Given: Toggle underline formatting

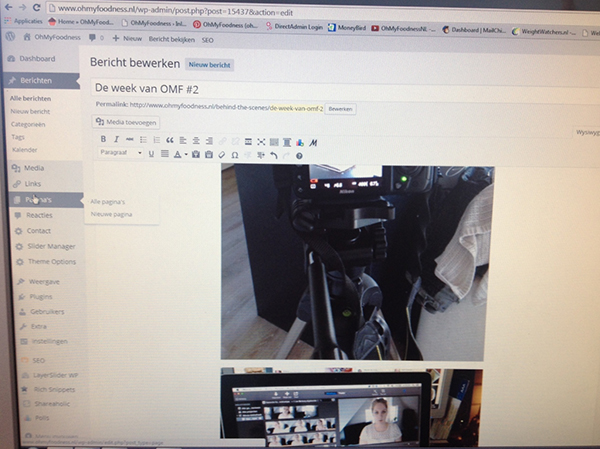Looking at the screenshot, I should 151,154.
